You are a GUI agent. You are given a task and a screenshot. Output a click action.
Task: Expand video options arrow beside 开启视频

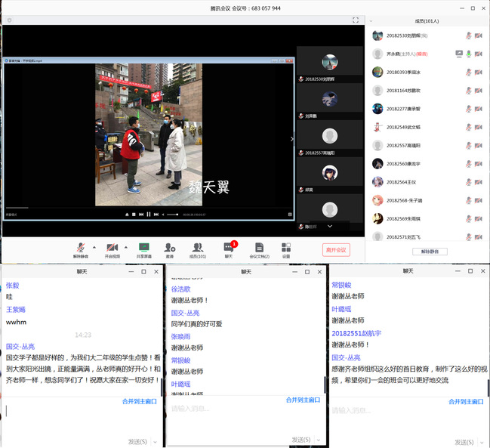click(x=125, y=247)
